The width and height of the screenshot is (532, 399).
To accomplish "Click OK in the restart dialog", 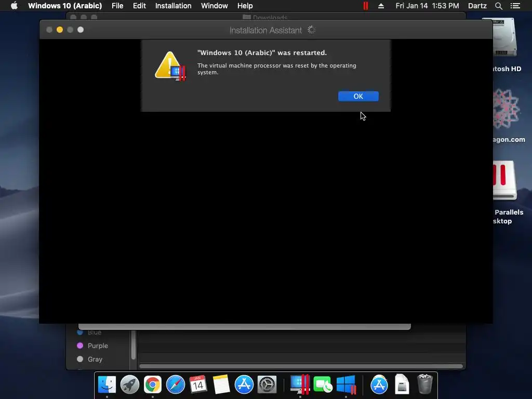I will click(x=358, y=96).
